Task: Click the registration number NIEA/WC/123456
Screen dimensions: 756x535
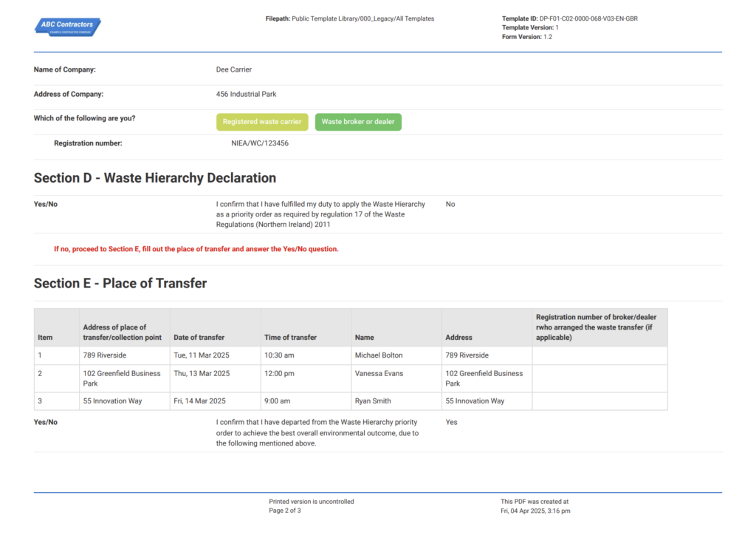Action: coord(260,143)
